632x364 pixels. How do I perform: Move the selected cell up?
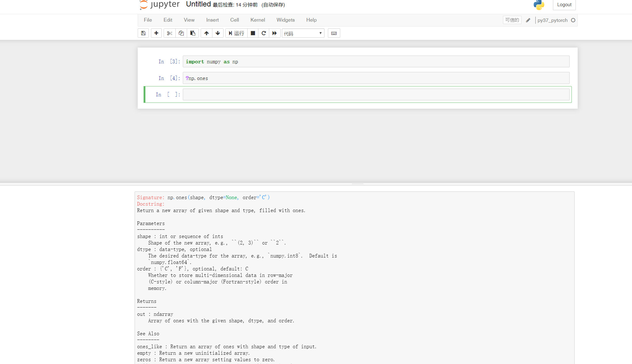[x=206, y=33]
